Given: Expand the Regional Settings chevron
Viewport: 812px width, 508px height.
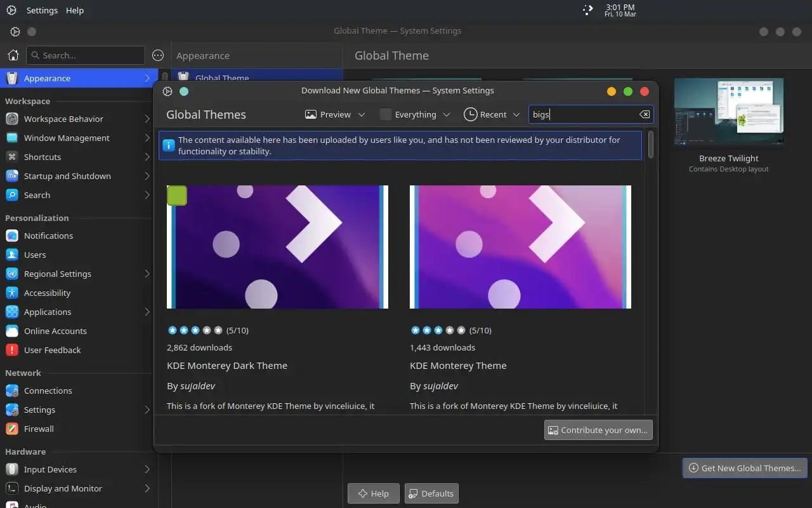Looking at the screenshot, I should tap(147, 274).
